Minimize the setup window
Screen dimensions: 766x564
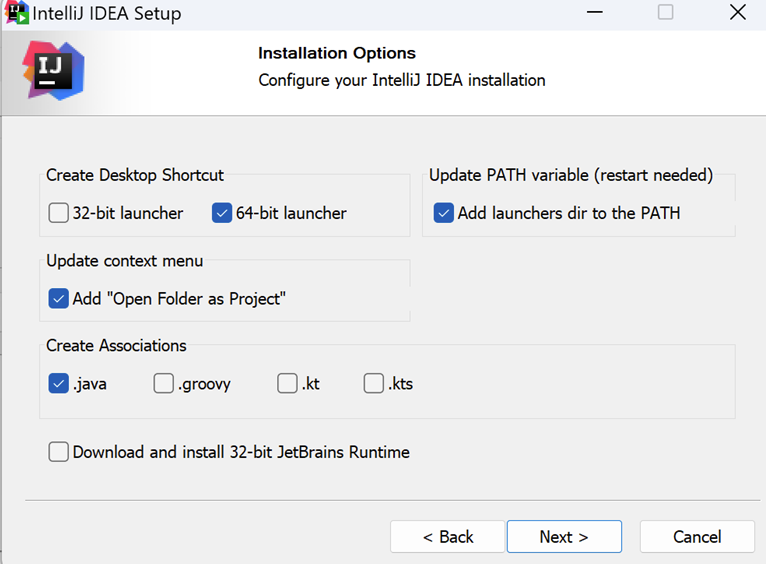click(x=595, y=12)
